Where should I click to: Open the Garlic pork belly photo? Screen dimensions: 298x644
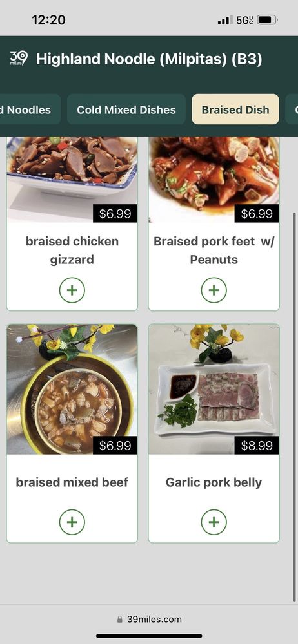[x=214, y=389]
